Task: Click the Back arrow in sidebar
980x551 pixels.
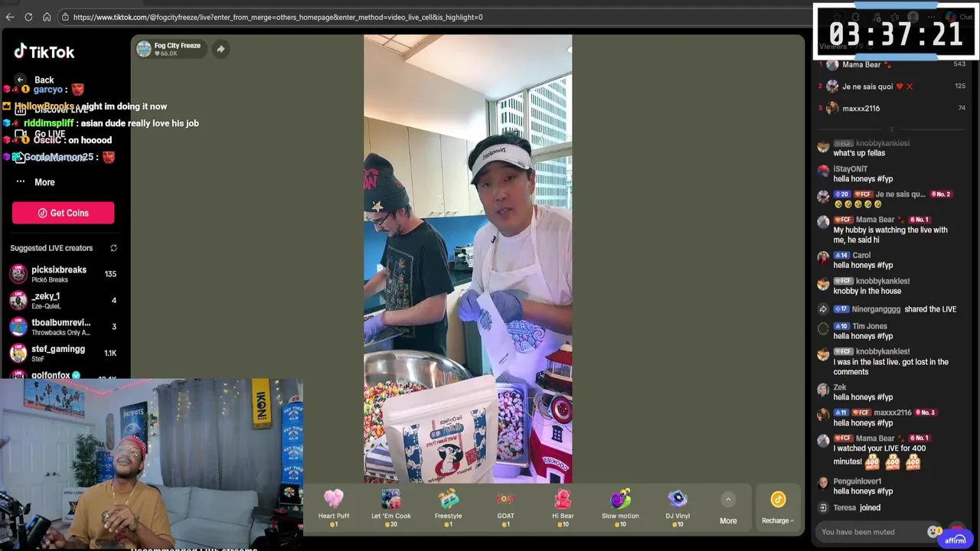Action: [x=21, y=80]
